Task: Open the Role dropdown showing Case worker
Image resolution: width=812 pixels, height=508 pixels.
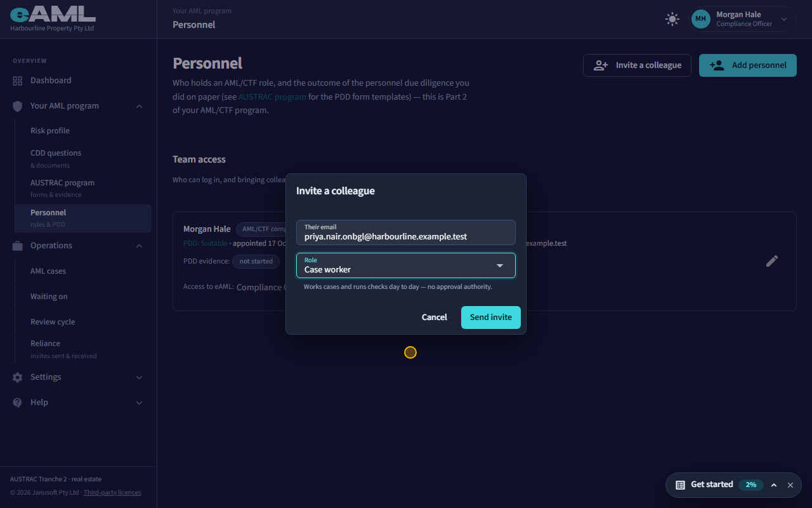Action: tap(406, 265)
